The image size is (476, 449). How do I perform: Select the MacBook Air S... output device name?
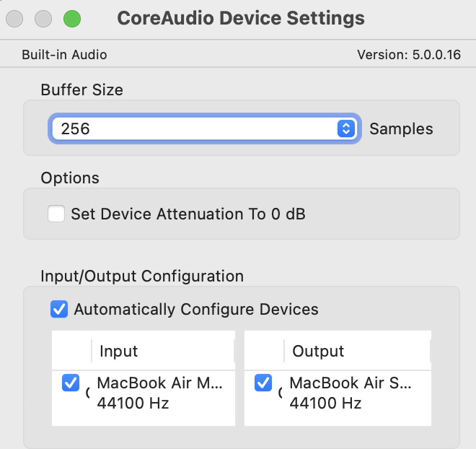click(351, 383)
